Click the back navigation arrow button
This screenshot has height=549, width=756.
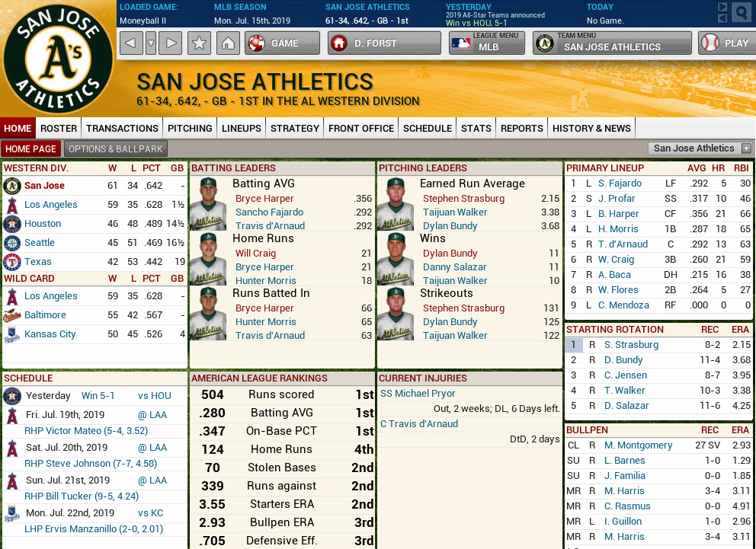(130, 43)
